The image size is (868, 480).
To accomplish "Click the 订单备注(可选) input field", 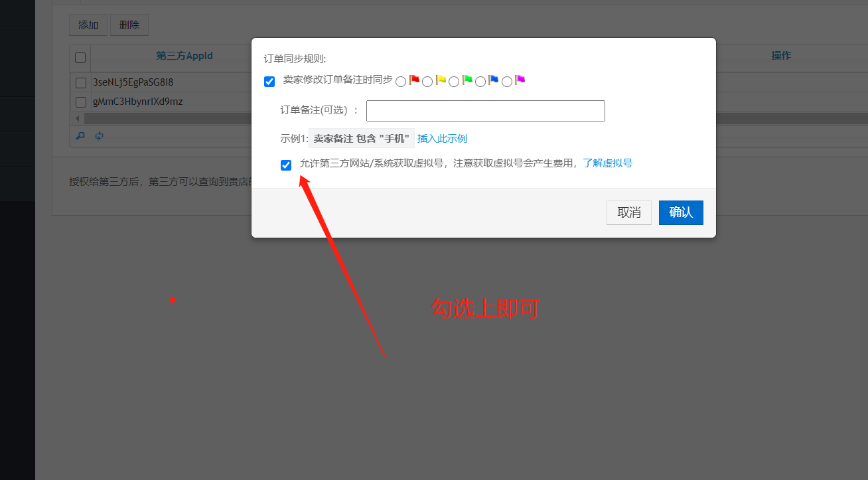I will point(486,111).
